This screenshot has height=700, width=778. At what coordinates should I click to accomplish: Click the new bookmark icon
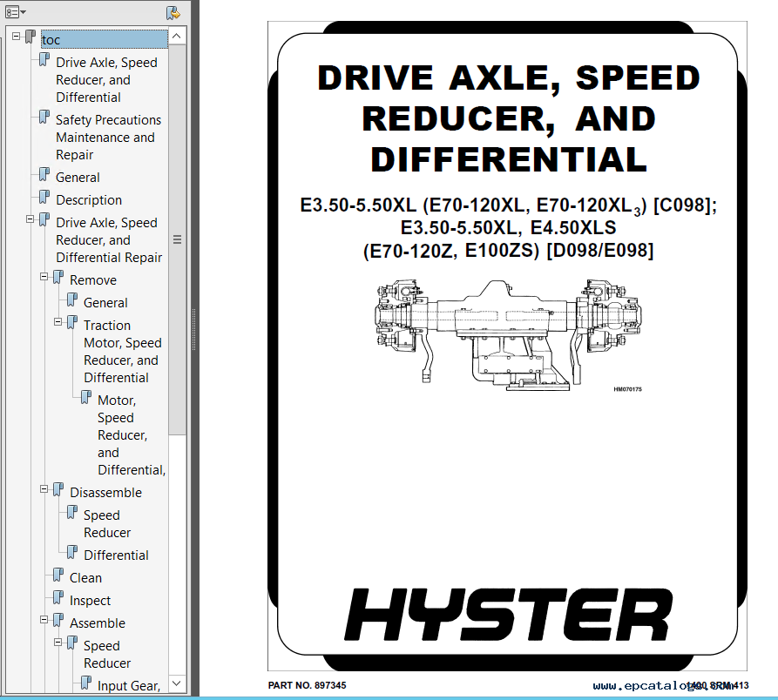[x=173, y=13]
